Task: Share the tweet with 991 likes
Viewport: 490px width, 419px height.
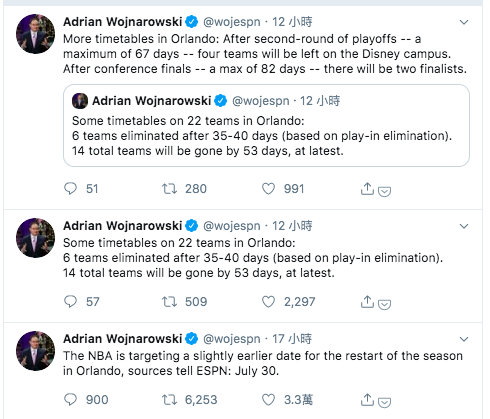Action: click(x=367, y=188)
